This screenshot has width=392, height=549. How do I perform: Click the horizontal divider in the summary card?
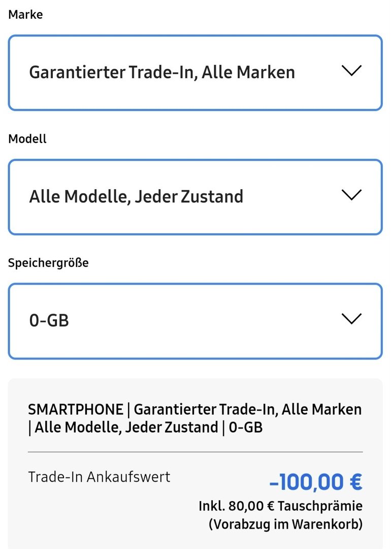coord(195,451)
